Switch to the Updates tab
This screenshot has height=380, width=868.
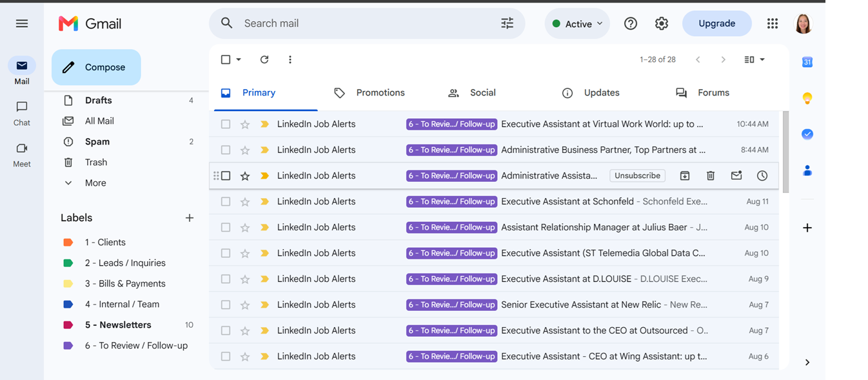click(x=590, y=93)
